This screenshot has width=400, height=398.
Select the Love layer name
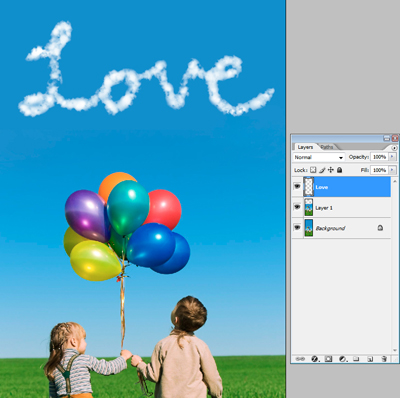tap(322, 187)
